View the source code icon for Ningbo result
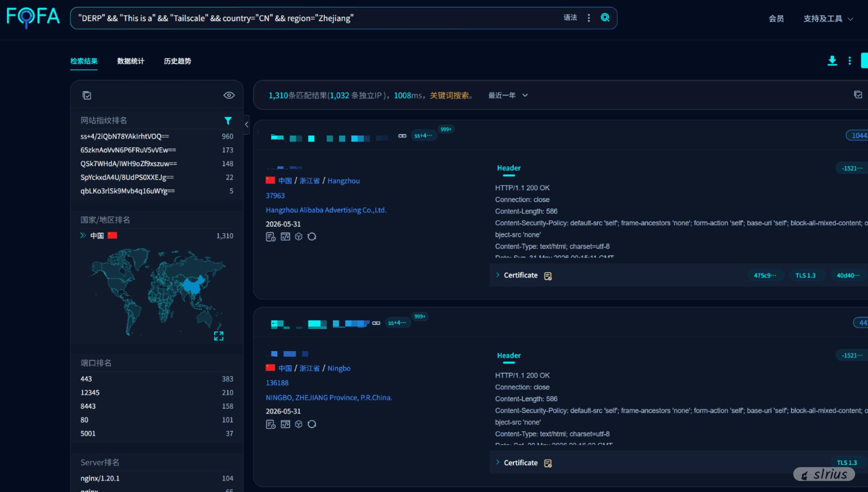 [x=286, y=424]
